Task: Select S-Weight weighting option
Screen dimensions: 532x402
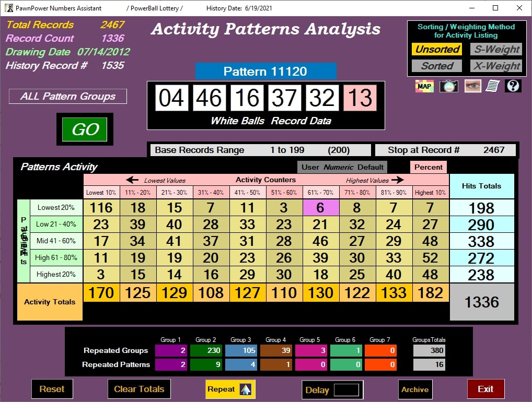Action: 496,49
